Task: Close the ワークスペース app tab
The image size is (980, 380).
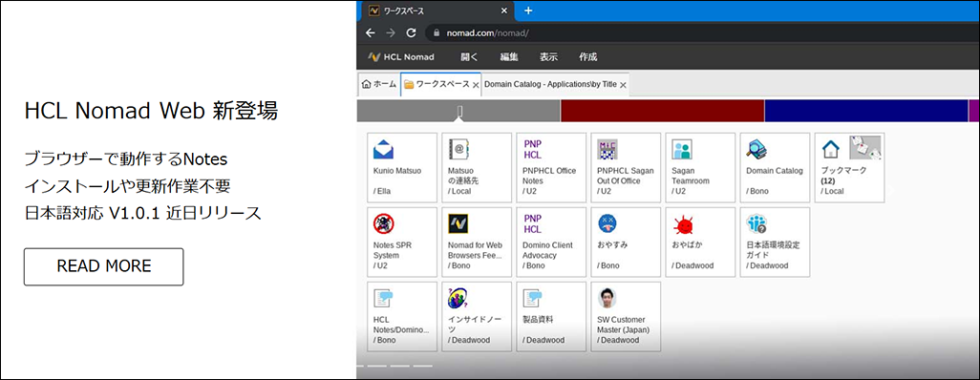Action: click(476, 84)
